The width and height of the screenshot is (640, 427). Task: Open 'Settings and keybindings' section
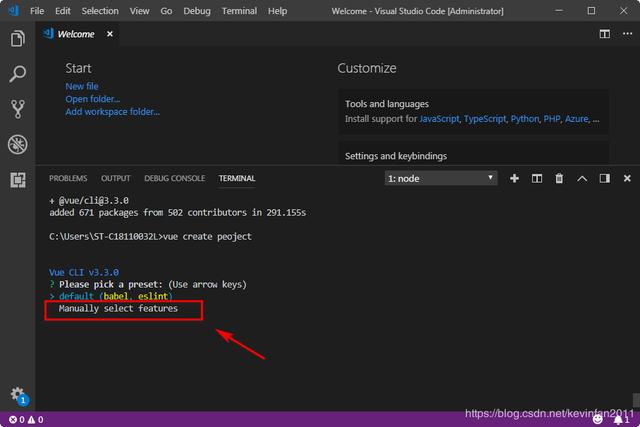click(x=396, y=156)
